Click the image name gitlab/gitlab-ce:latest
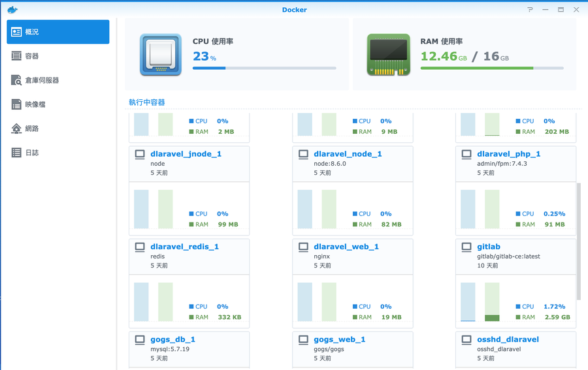 [508, 256]
